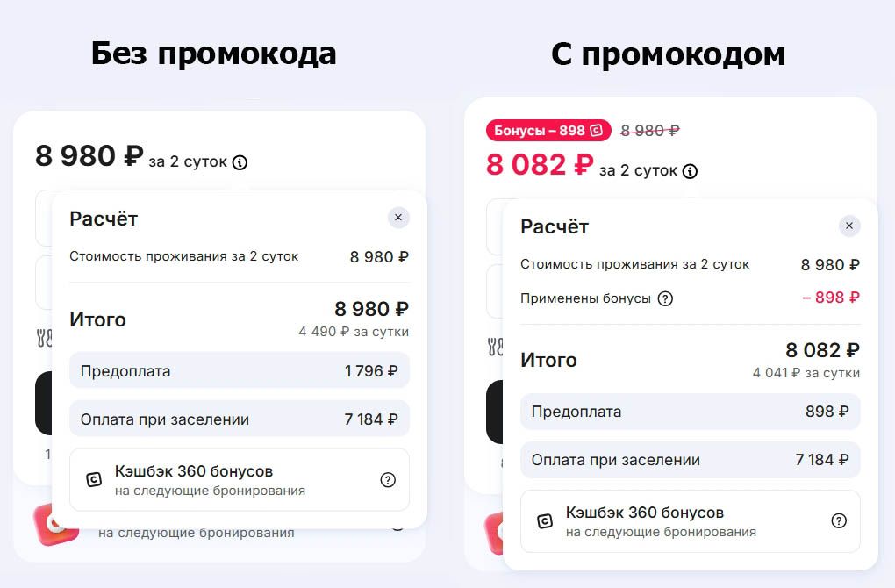Click Оплата при заселении row in с промокодом panel
This screenshot has width=895, height=588.
(x=690, y=460)
